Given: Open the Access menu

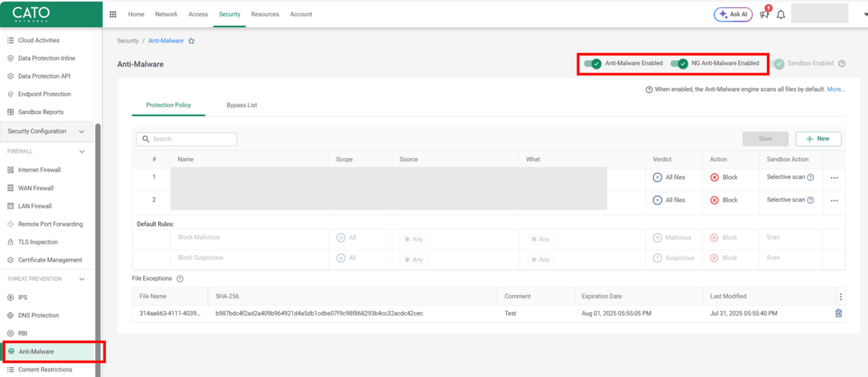Looking at the screenshot, I should pos(198,14).
